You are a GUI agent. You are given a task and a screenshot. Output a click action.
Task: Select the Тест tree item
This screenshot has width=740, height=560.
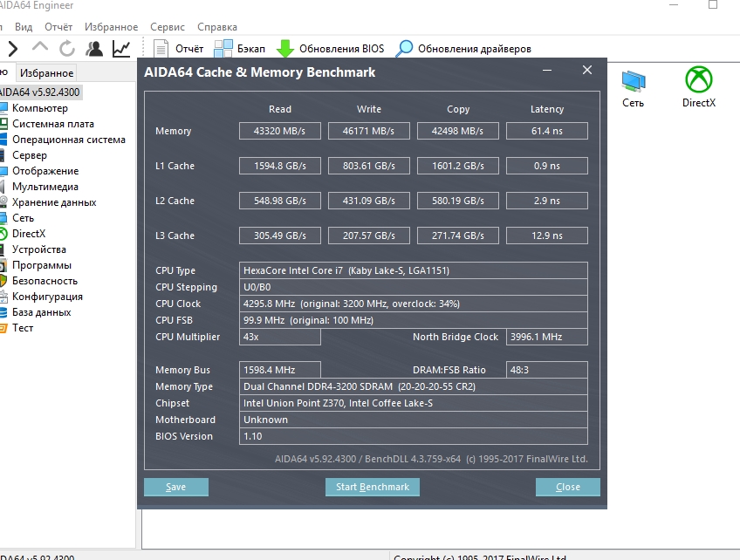pyautogui.click(x=23, y=328)
